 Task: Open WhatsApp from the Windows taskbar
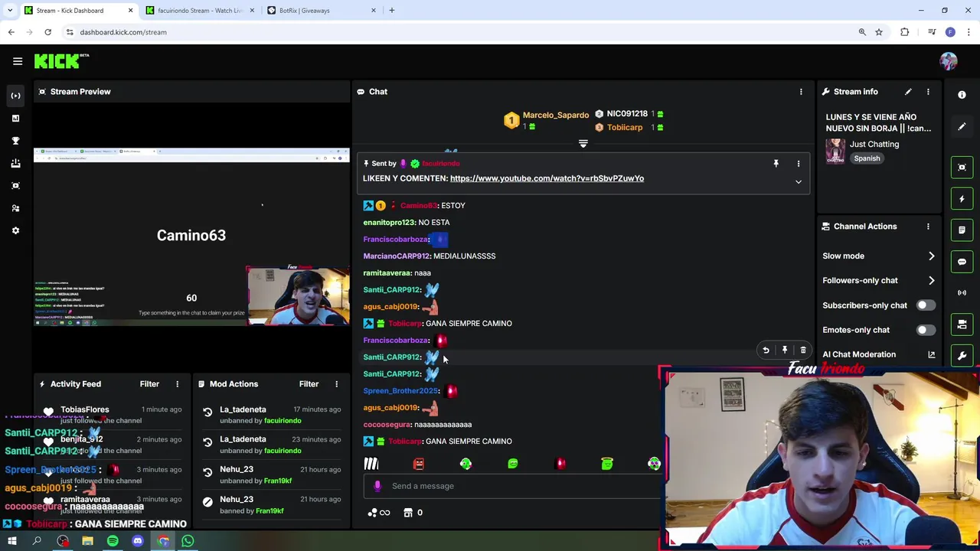188,541
